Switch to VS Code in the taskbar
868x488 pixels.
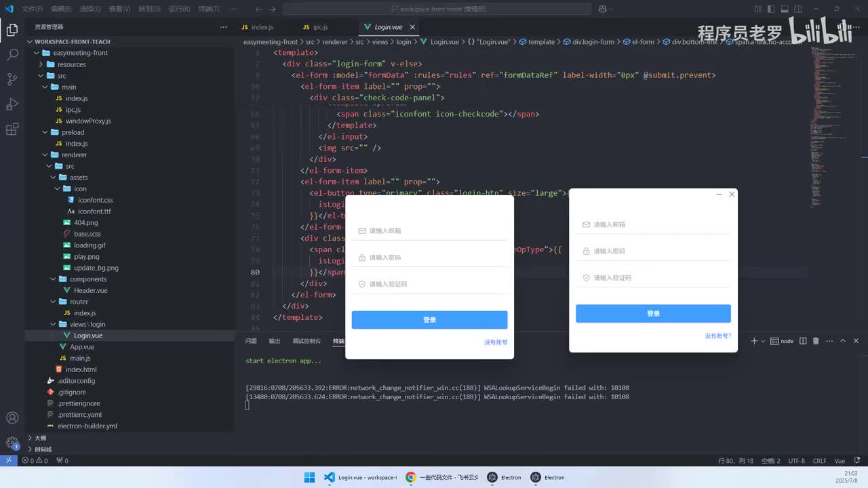[x=360, y=477]
